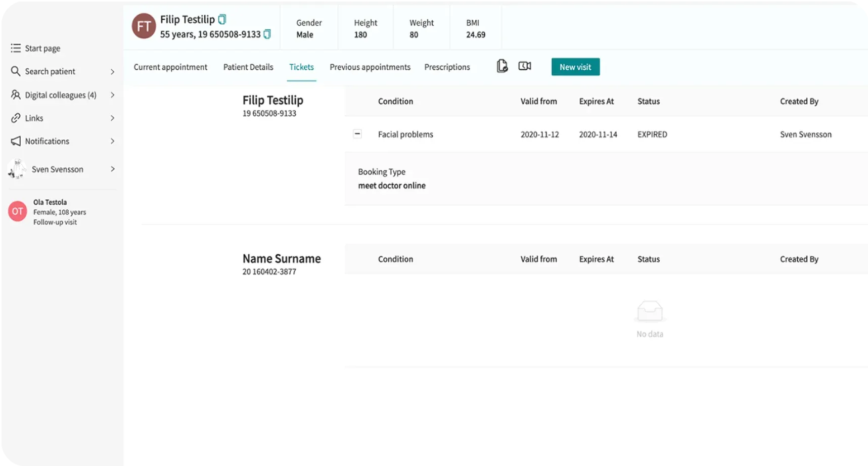The height and width of the screenshot is (466, 868).
Task: Click the Links chain icon
Action: [x=16, y=118]
